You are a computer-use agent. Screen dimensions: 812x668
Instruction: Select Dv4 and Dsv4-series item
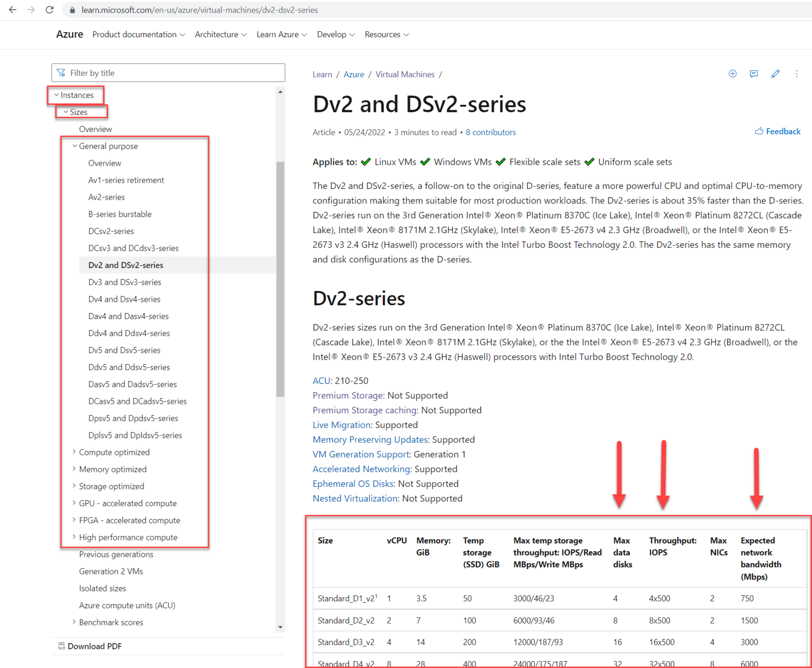tap(124, 299)
